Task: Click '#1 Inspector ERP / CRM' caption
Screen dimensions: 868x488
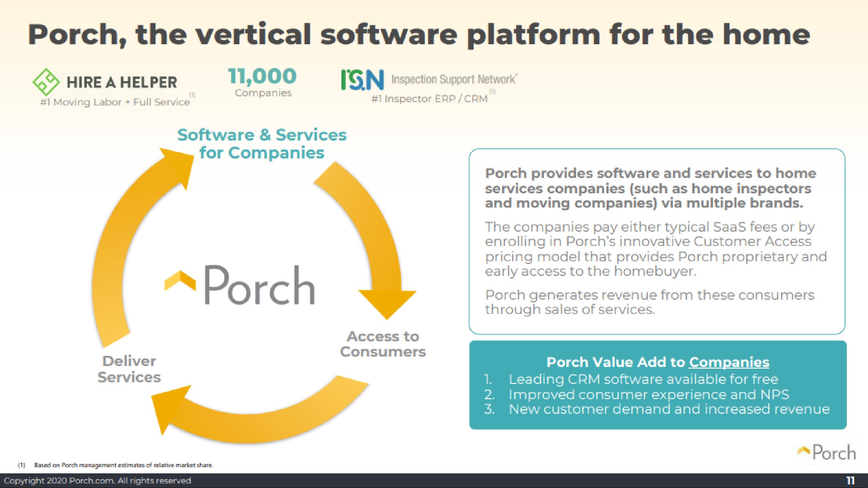Action: point(430,99)
